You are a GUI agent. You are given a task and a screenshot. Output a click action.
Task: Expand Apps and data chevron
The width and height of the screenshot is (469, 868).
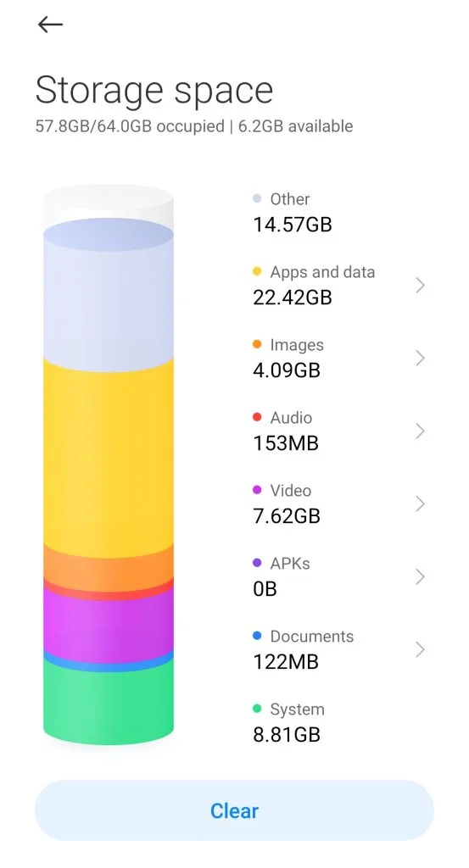(x=421, y=285)
